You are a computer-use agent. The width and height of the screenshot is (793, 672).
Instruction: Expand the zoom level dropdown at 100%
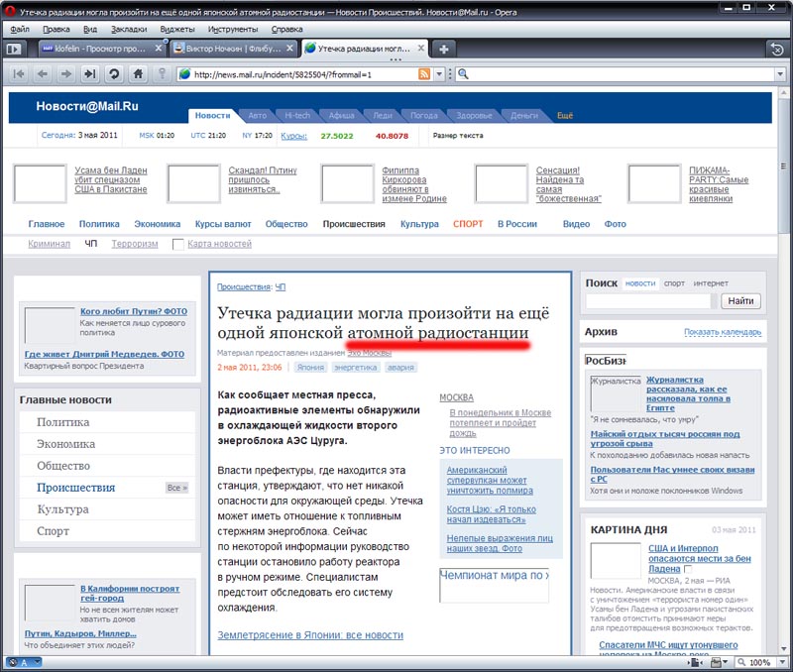tap(780, 662)
